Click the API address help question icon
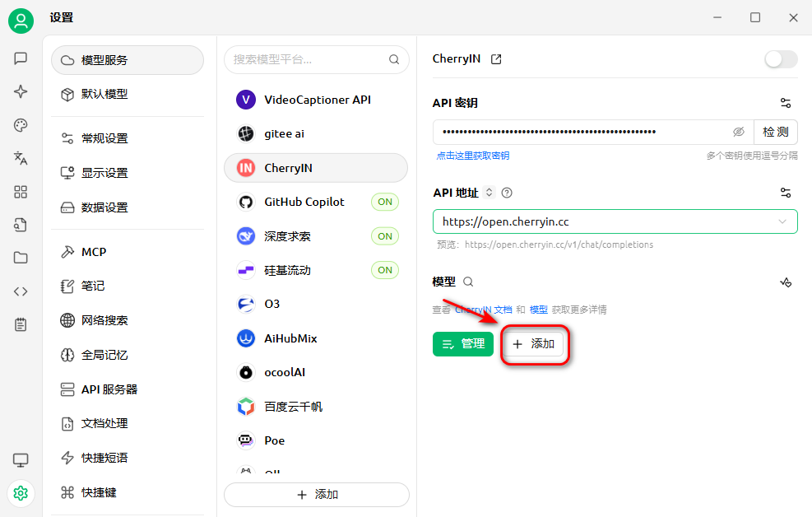The width and height of the screenshot is (812, 517). click(507, 193)
